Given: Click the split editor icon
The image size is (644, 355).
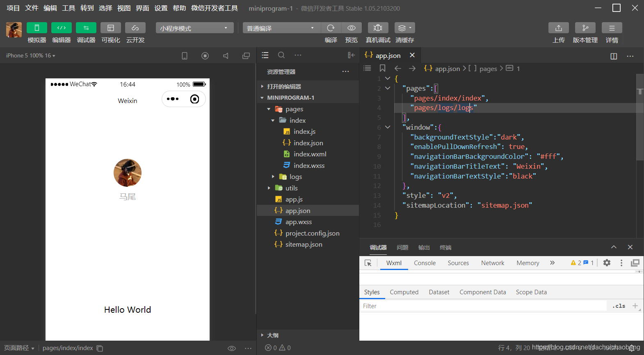Looking at the screenshot, I should [x=614, y=56].
